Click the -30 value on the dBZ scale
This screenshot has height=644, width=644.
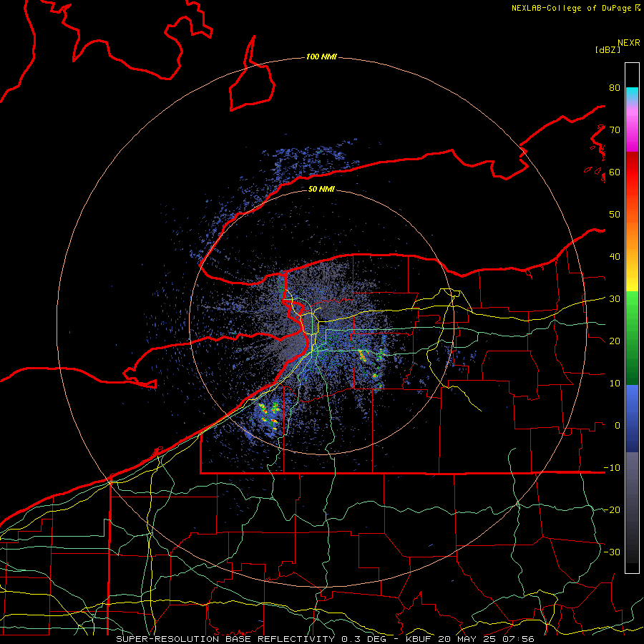pos(612,552)
